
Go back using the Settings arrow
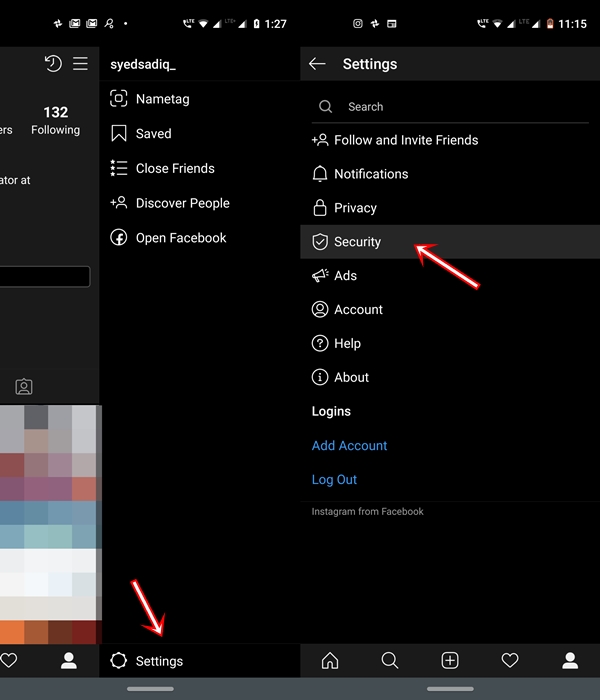coord(317,64)
